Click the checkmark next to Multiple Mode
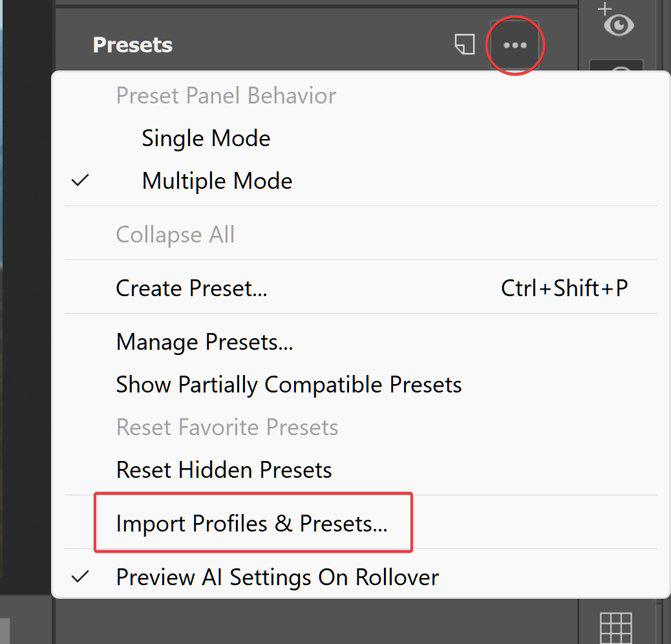The width and height of the screenshot is (671, 644). (80, 180)
